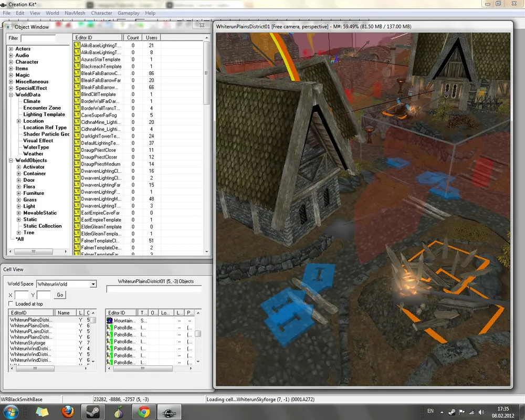Click the Windows Start button
Image resolution: width=525 pixels, height=420 pixels.
tap(12, 411)
